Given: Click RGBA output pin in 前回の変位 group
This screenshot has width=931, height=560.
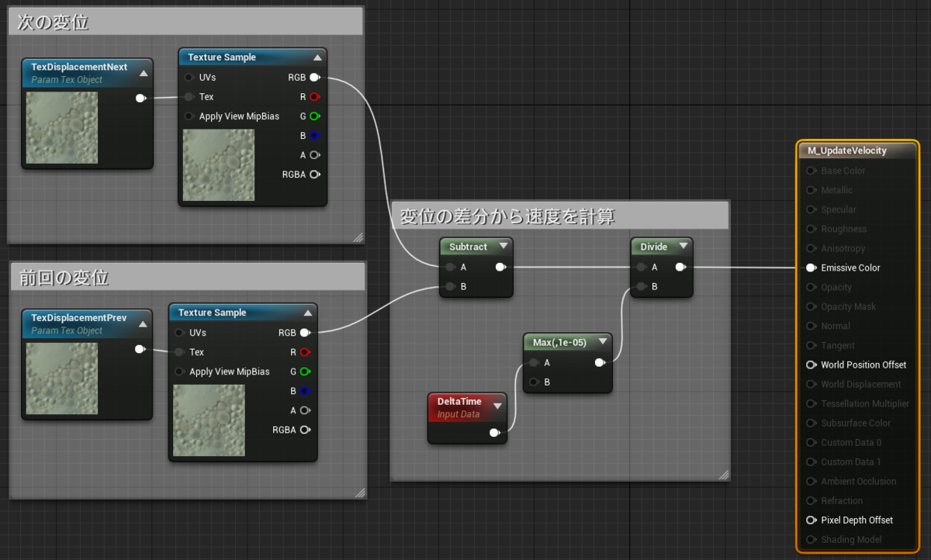Looking at the screenshot, I should pos(306,430).
